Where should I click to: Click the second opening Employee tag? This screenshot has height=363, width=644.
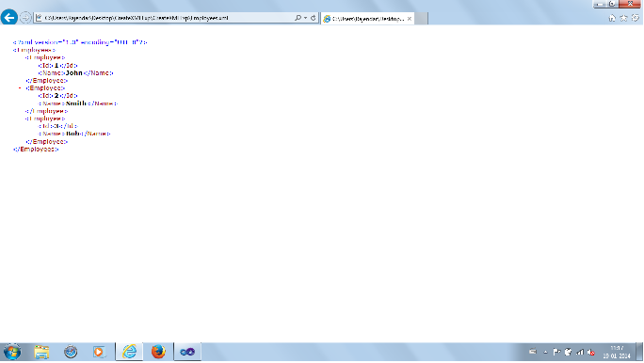point(45,88)
